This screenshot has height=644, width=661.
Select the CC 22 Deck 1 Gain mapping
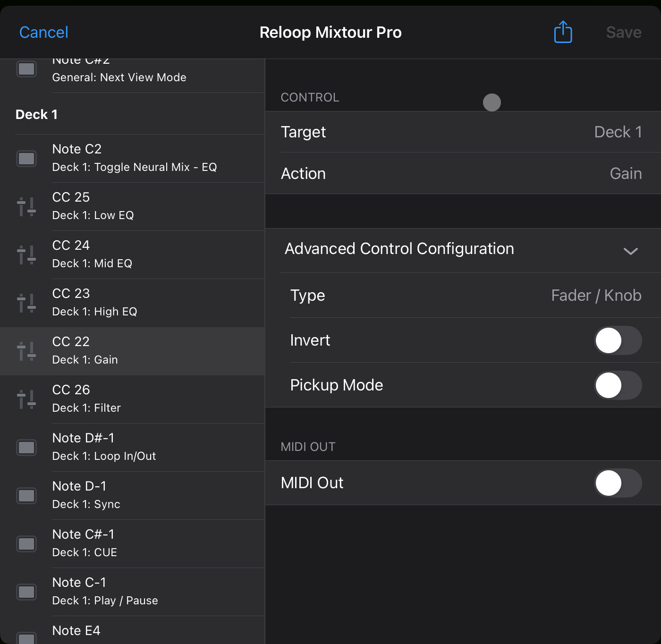click(132, 351)
